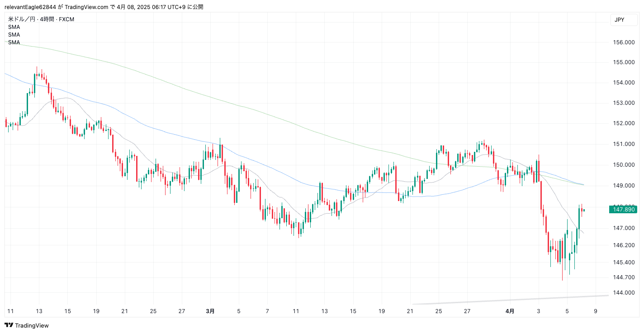Viewport: 644px width, 333px height.
Task: Click the 149.000 price axis label
Action: (624, 186)
